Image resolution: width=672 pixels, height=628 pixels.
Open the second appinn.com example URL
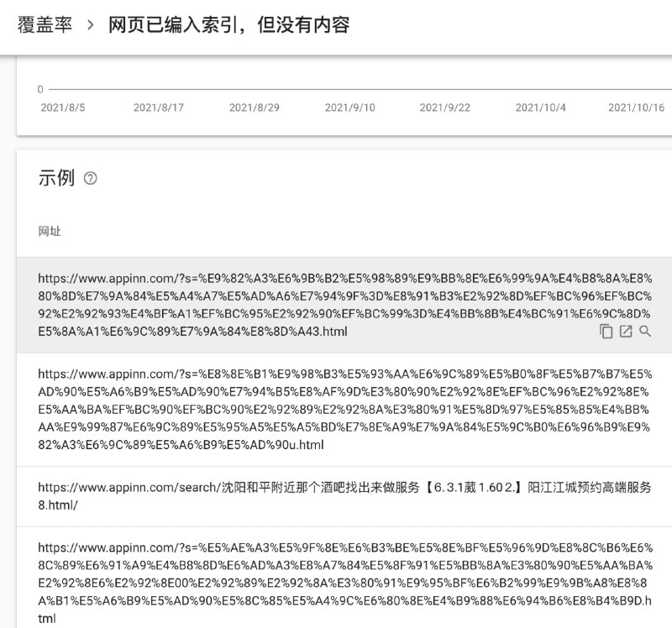pos(336,403)
